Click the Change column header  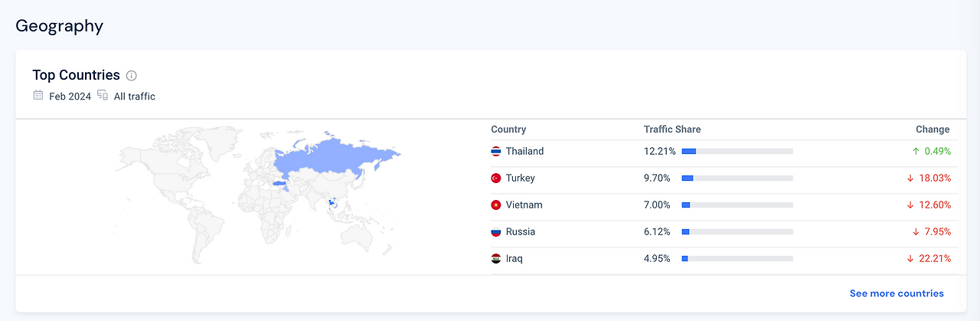click(x=933, y=129)
